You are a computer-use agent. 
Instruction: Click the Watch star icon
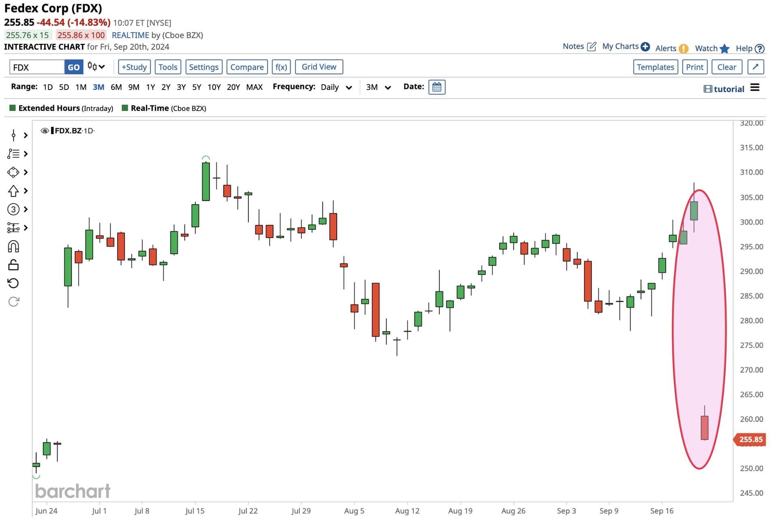click(x=725, y=49)
